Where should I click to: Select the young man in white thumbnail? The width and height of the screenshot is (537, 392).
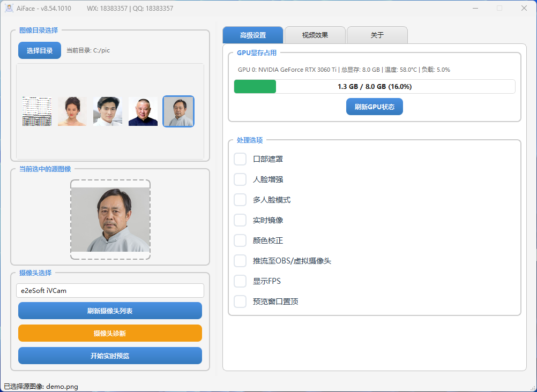point(107,111)
